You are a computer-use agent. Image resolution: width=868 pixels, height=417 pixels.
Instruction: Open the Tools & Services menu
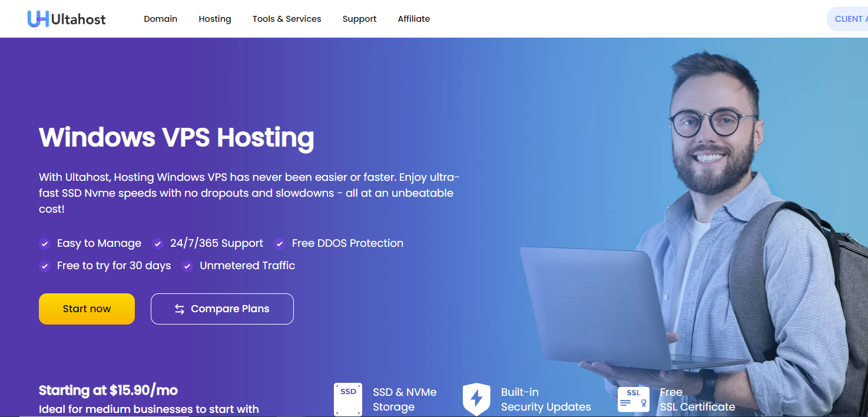click(287, 19)
